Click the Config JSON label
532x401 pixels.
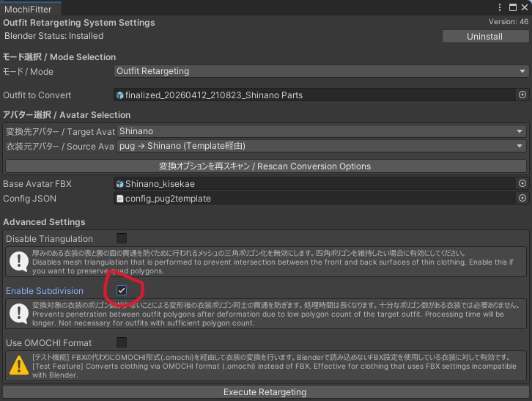tap(29, 198)
